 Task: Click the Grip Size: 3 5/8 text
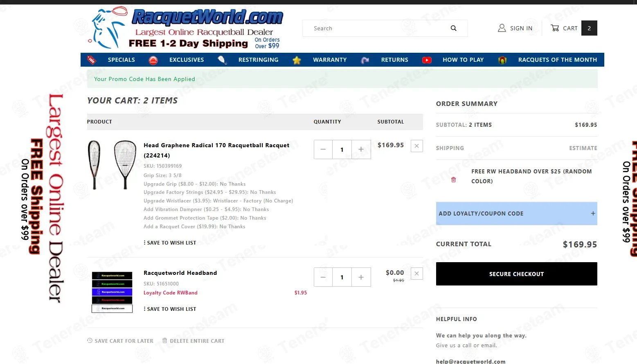click(162, 175)
